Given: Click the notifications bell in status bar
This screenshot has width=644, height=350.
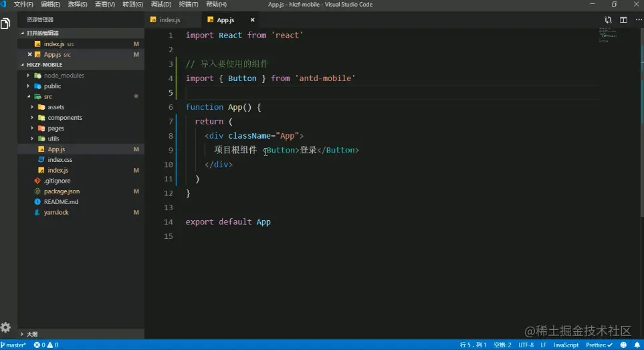Looking at the screenshot, I should click(x=637, y=345).
